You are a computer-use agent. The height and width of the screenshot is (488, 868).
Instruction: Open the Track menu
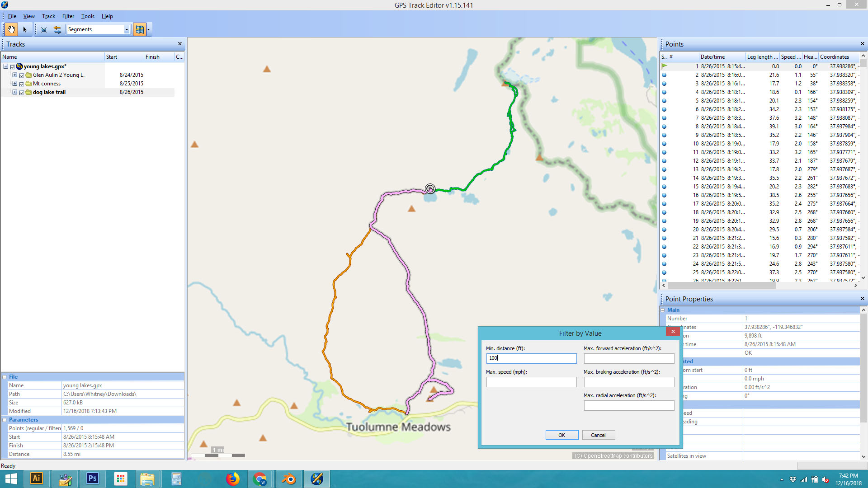point(47,16)
